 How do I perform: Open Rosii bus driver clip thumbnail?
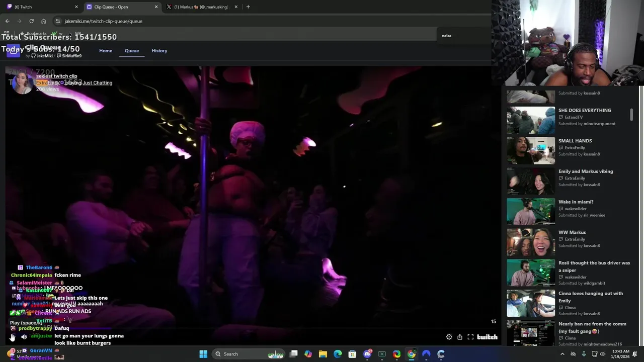[x=531, y=273]
